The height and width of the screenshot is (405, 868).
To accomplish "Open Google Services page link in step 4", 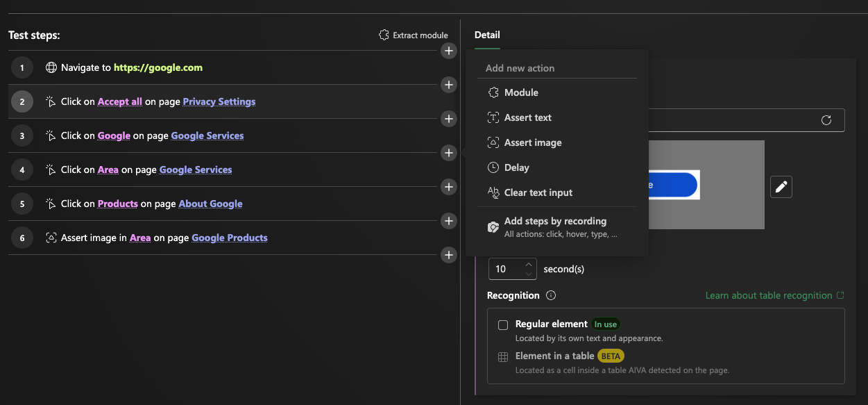I will 196,170.
